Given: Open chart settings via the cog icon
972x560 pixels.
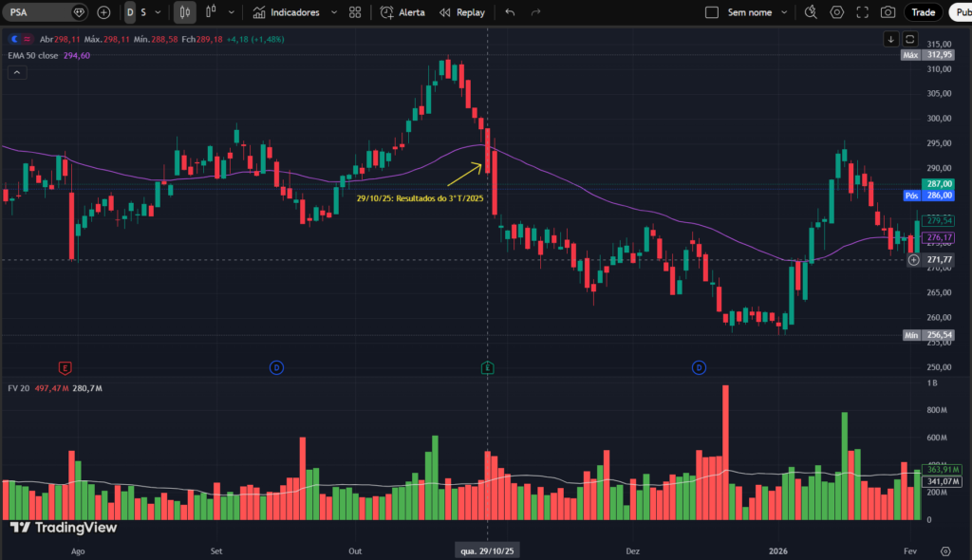Looking at the screenshot, I should click(x=837, y=11).
